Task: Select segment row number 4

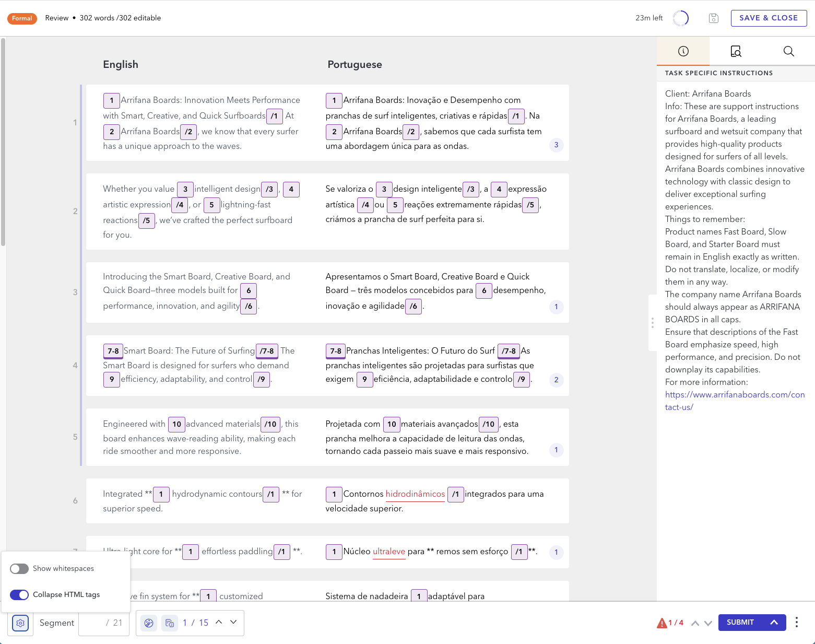Action: 75,366
